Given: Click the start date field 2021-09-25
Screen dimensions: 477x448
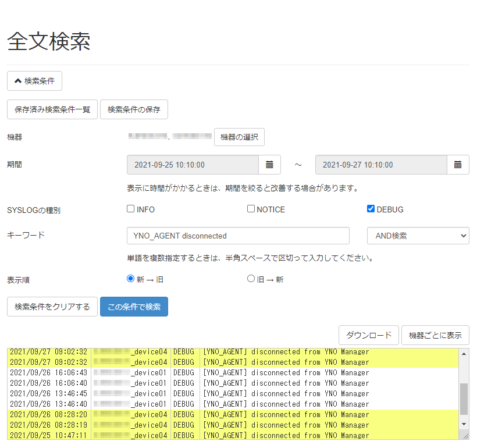Looking at the screenshot, I should pos(192,165).
